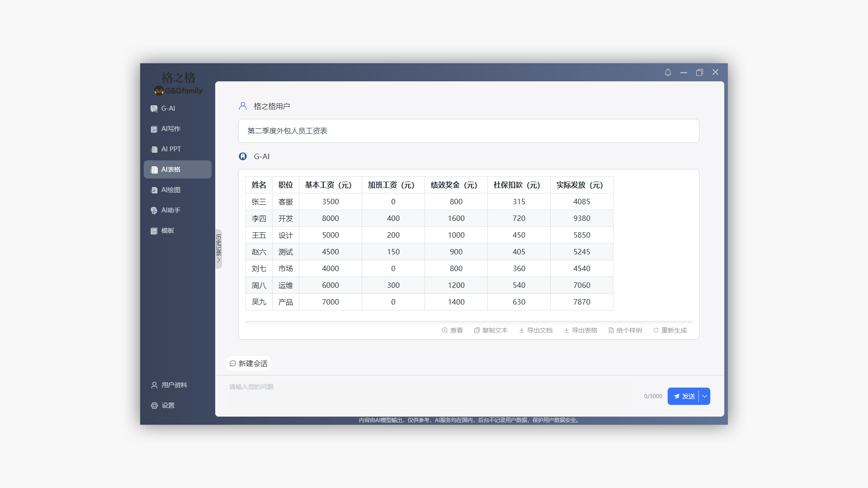Image resolution: width=868 pixels, height=488 pixels.
Task: Regenerate answer with 重新生成
Action: [670, 330]
